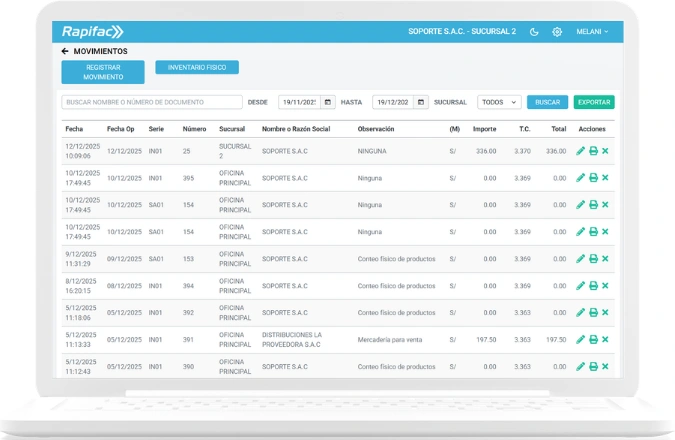Edit movement IN01 number 394
Image resolution: width=675 pixels, height=440 pixels.
(x=580, y=286)
